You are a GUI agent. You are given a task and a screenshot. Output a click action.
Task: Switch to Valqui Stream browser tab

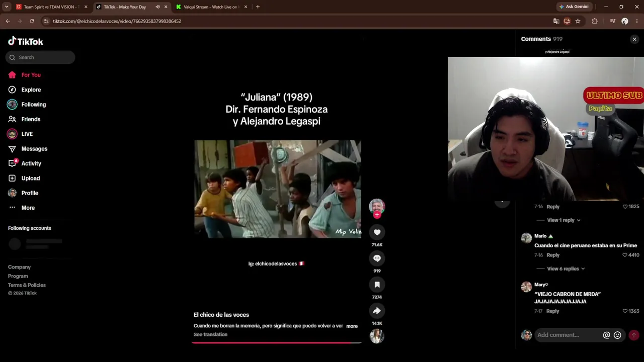click(210, 7)
